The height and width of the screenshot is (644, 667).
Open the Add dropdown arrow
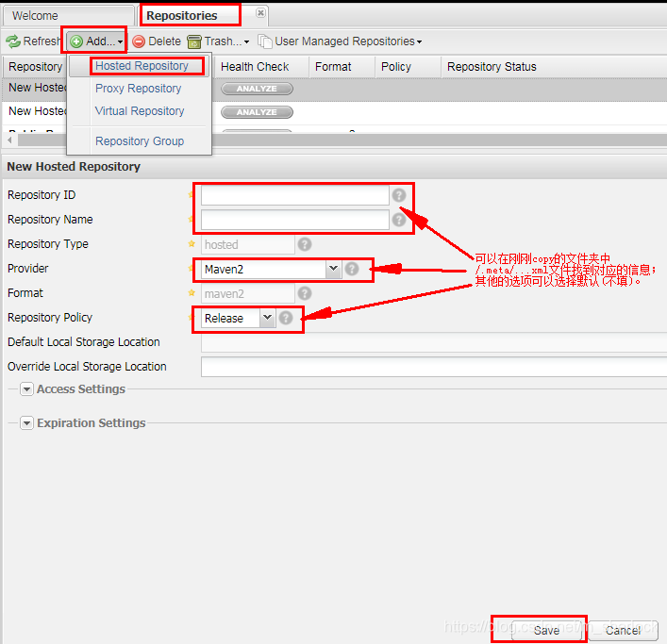point(121,41)
